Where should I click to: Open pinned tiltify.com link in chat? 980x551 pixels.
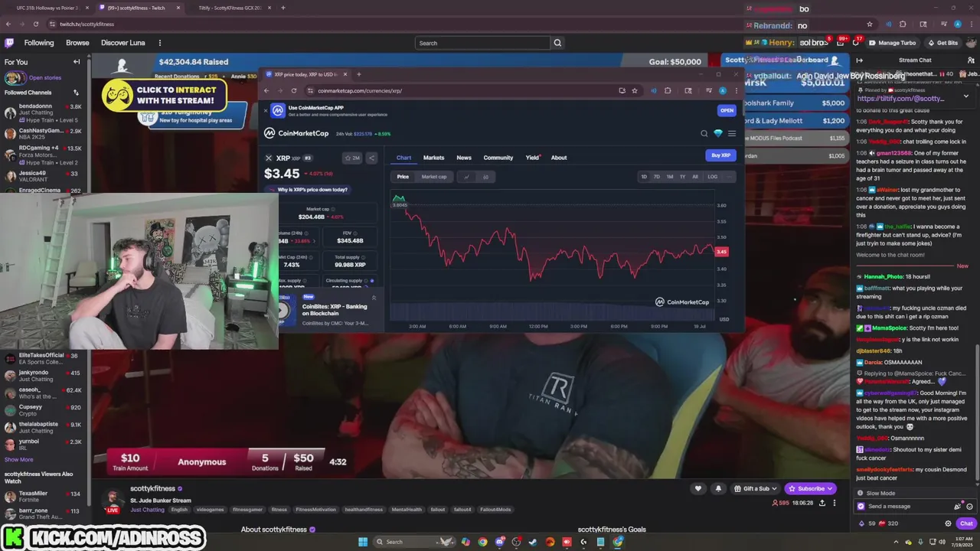click(x=900, y=98)
